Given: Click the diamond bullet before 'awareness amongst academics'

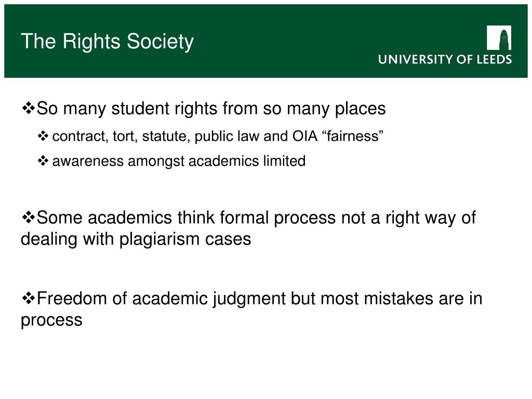Looking at the screenshot, I should point(43,161).
